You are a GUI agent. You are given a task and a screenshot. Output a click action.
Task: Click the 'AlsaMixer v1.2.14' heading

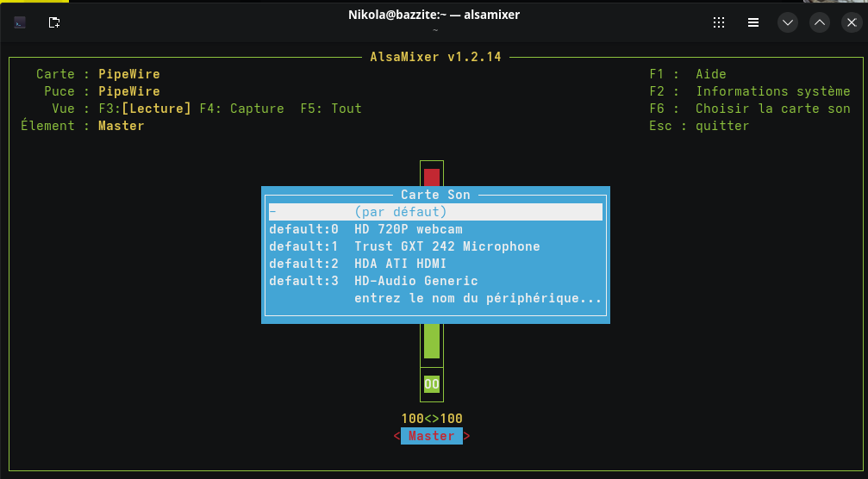pos(435,57)
